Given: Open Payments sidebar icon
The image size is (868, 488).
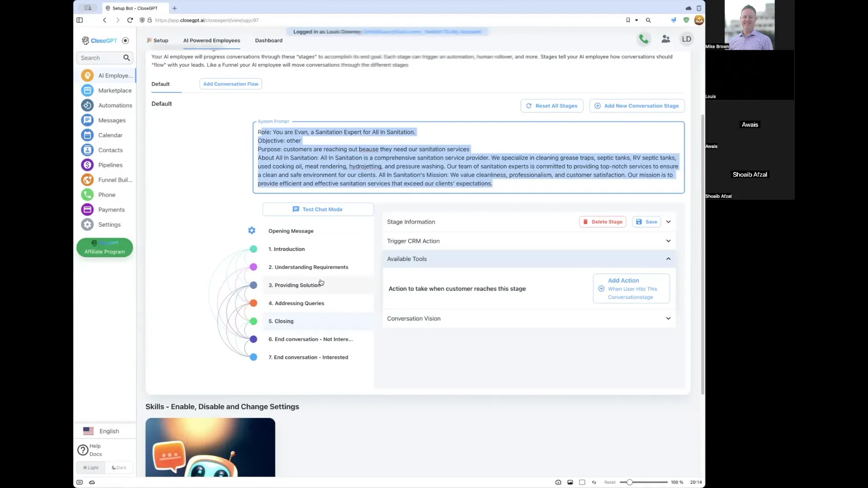Looking at the screenshot, I should coord(87,210).
